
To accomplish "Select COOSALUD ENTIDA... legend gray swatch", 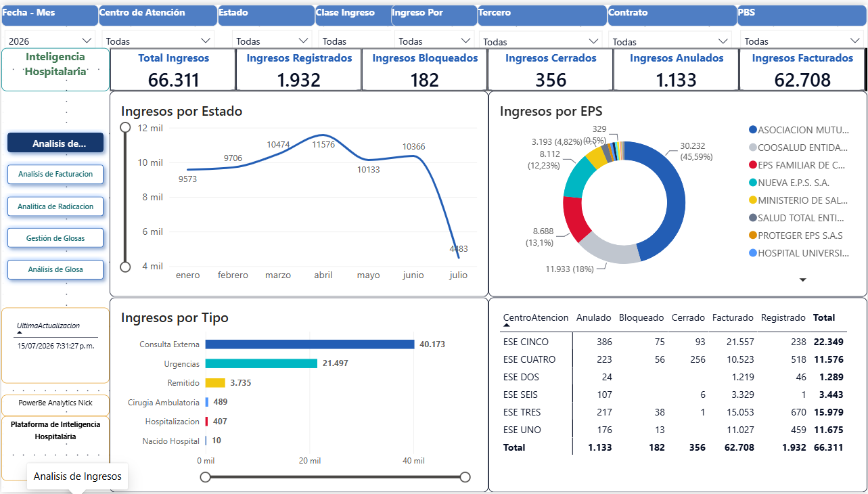I will coord(752,148).
